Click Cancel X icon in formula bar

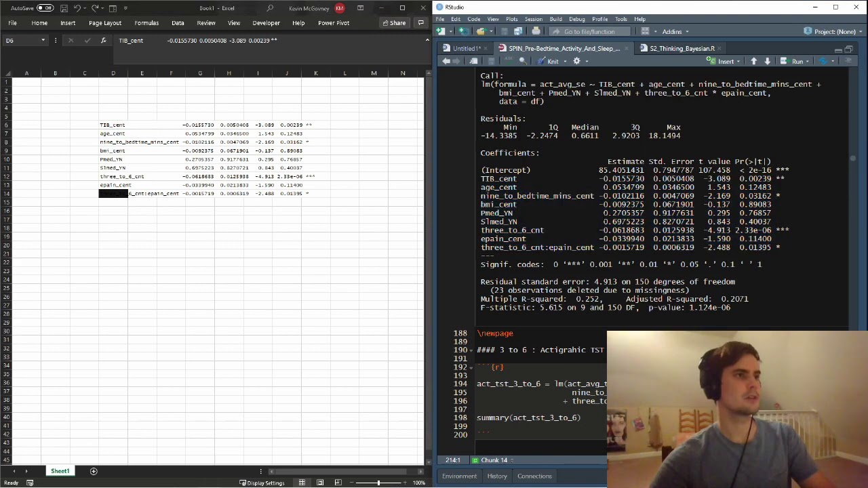pyautogui.click(x=71, y=41)
